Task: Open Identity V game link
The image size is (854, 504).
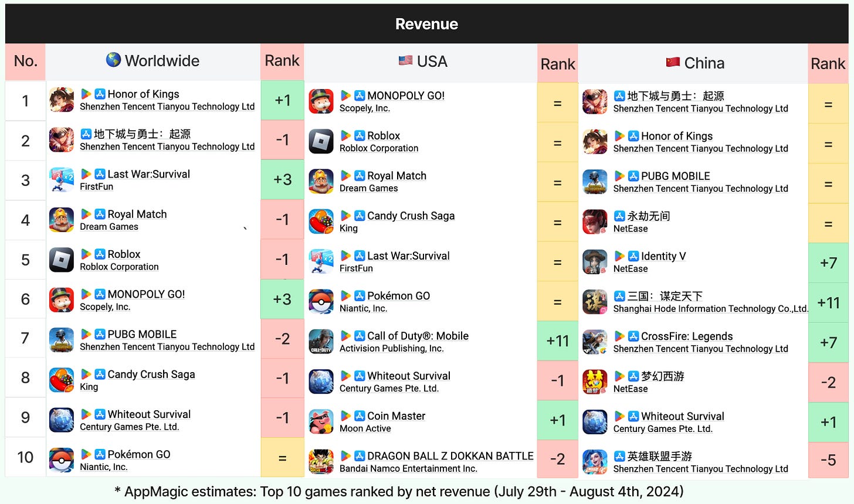Action: [663, 256]
